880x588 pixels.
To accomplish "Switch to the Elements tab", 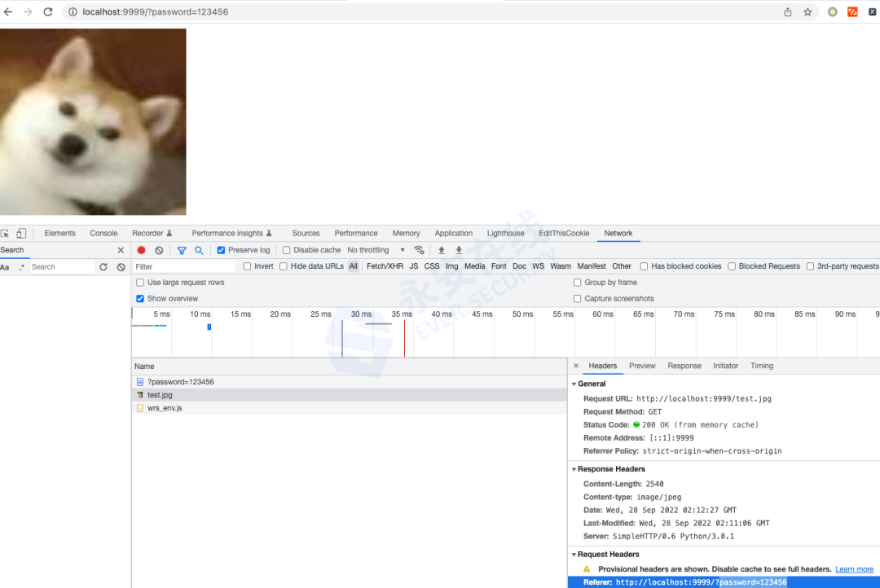I will (59, 234).
